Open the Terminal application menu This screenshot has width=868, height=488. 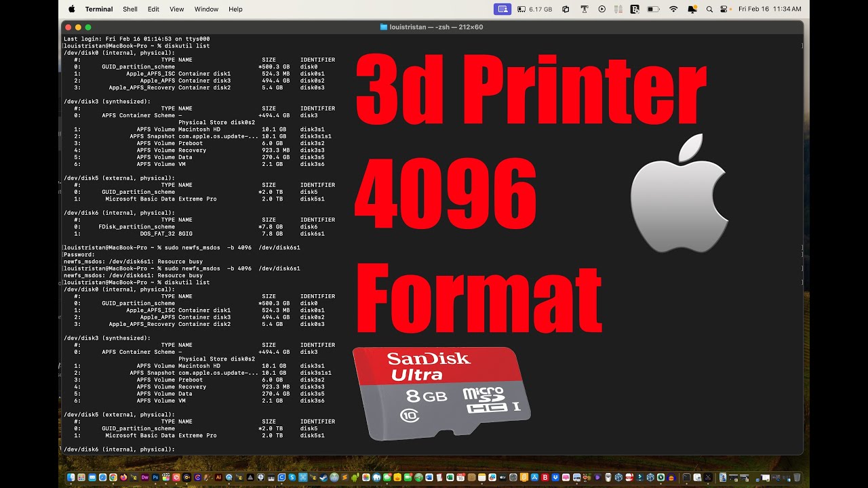[99, 9]
